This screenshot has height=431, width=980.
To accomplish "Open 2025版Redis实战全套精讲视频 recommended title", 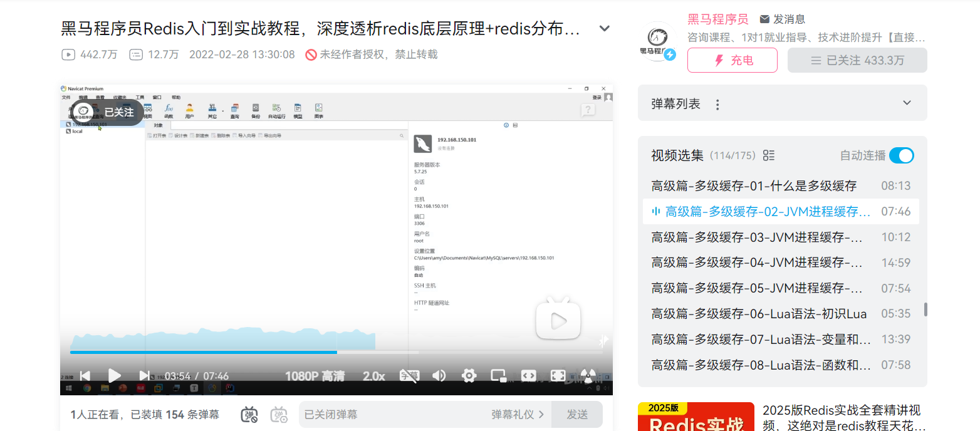I will pyautogui.click(x=843, y=418).
